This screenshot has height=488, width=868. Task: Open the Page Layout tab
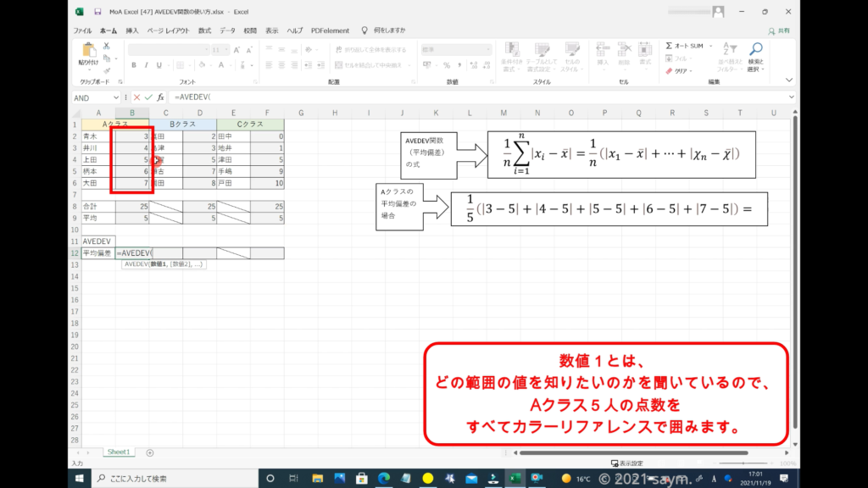[168, 30]
